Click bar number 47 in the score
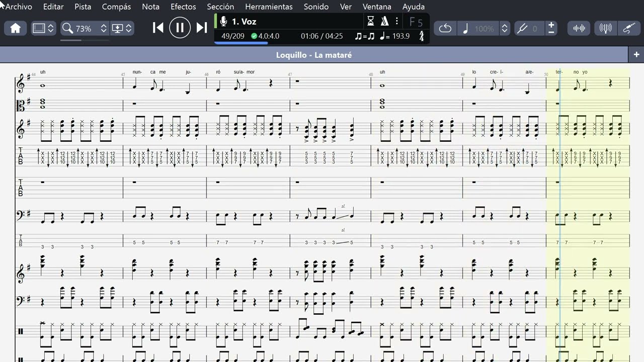Screen dimensions: 644x362 click(x=290, y=74)
